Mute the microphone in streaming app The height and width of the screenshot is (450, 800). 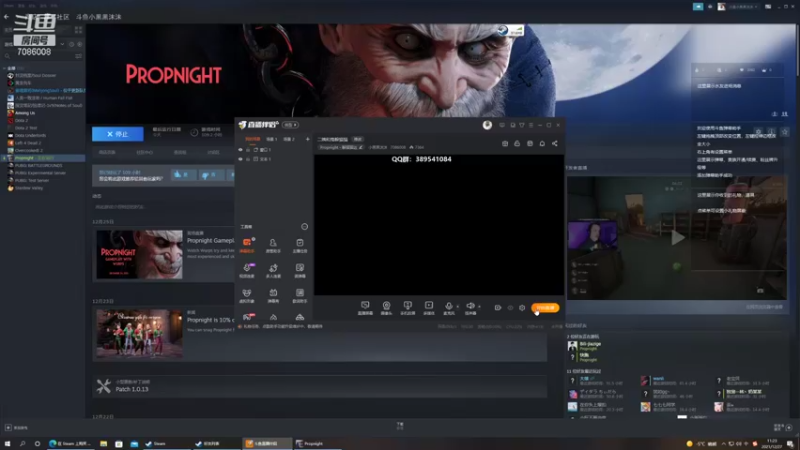[x=448, y=308]
